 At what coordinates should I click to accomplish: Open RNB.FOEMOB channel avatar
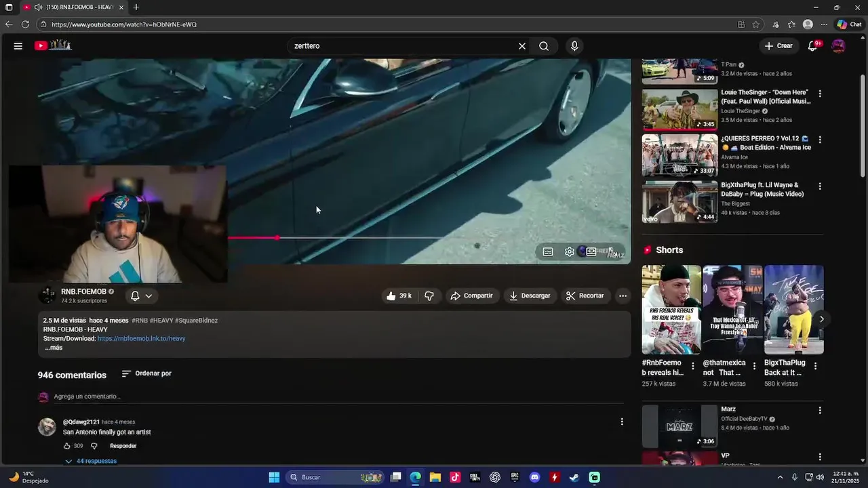click(x=47, y=296)
